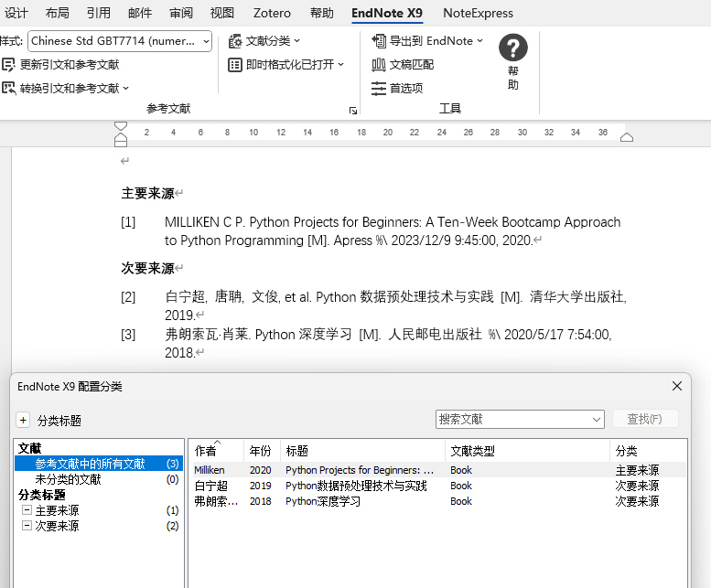Open the 搜索文献 combo box arrow
The image size is (711, 588).
(597, 420)
